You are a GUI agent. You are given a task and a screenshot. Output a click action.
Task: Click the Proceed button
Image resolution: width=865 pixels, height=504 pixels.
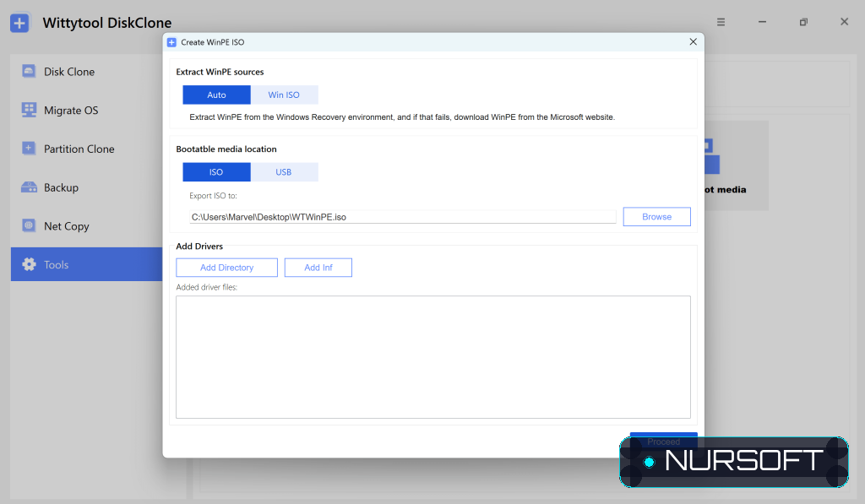click(664, 440)
